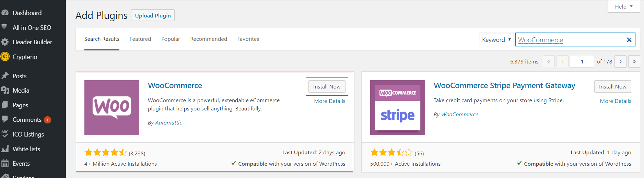Go to next results page

click(620, 61)
